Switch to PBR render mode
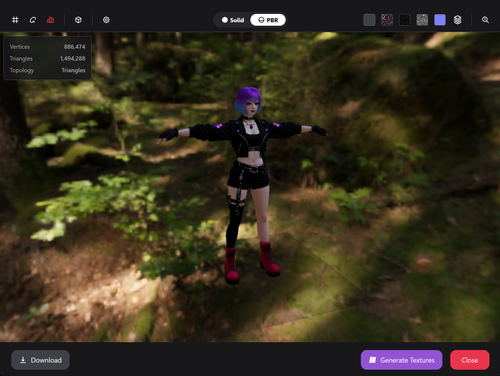 click(x=268, y=20)
